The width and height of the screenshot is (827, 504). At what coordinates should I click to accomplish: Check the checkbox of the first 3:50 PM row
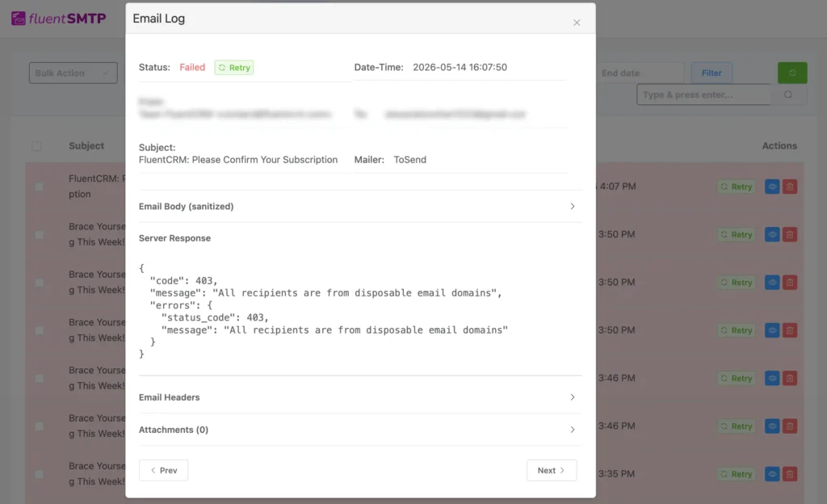pyautogui.click(x=39, y=234)
